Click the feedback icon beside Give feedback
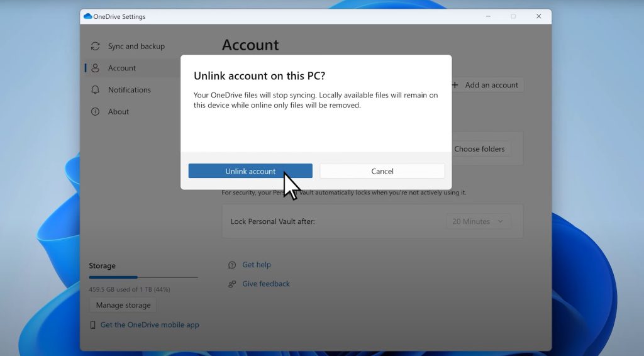This screenshot has width=644, height=356. (232, 284)
